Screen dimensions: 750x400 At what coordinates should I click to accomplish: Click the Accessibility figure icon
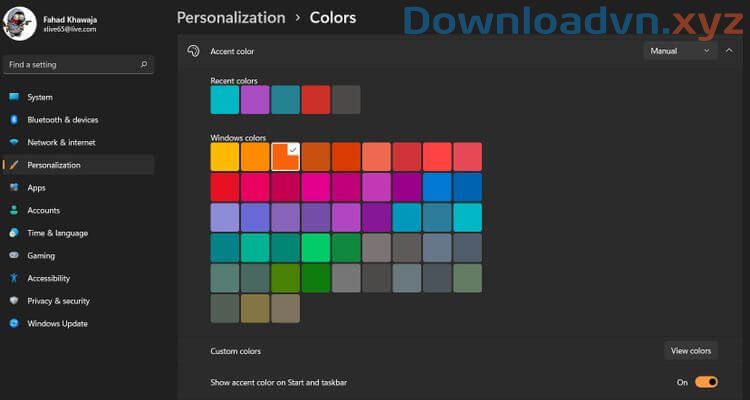pyautogui.click(x=14, y=278)
